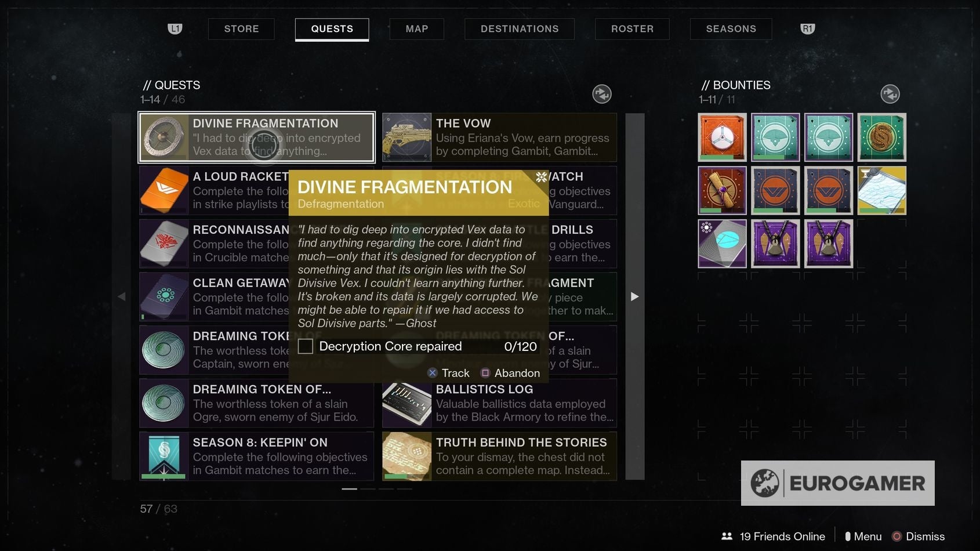Open The Vow hand cannon quest icon
The height and width of the screenshot is (551, 980).
[406, 137]
